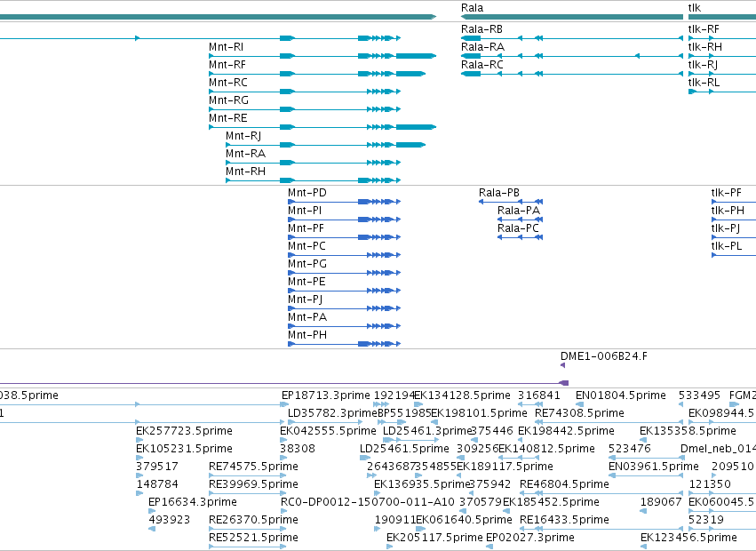756x551 pixels.
Task: Open CDS feature Mnt-PE
Action: tap(306, 283)
